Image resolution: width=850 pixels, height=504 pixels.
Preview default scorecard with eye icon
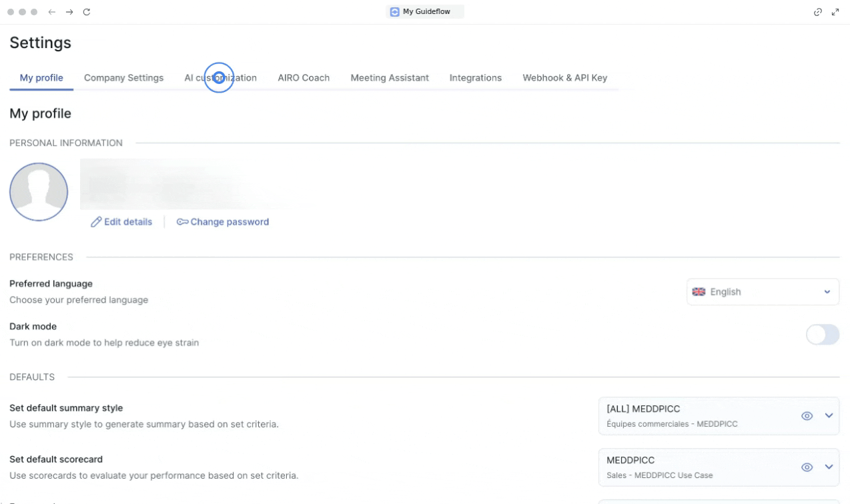pyautogui.click(x=807, y=467)
